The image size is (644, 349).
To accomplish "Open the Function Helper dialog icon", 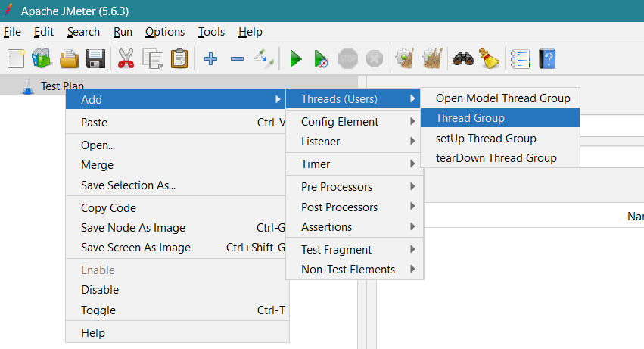I will pos(521,59).
